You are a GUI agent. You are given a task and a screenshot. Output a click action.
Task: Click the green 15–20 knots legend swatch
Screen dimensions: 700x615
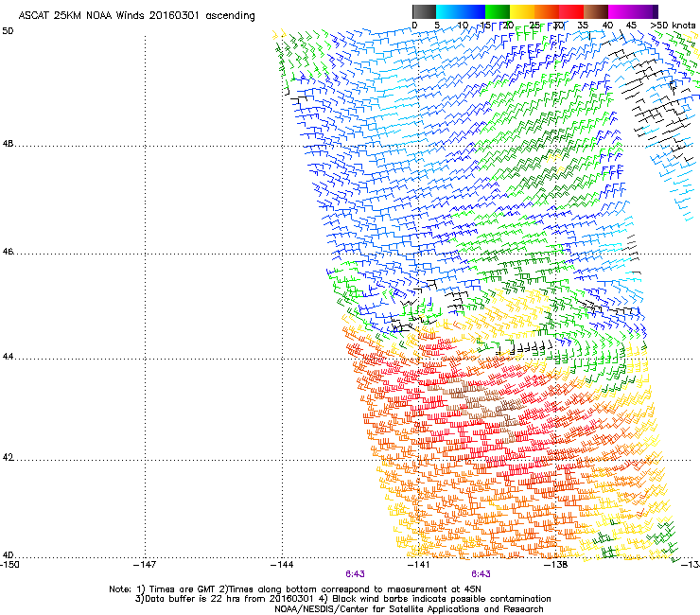click(498, 11)
